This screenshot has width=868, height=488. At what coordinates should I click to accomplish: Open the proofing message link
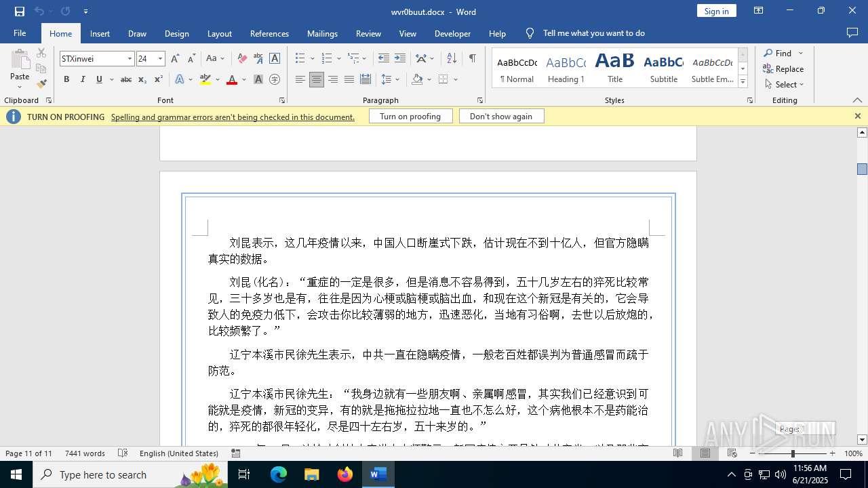coord(233,117)
